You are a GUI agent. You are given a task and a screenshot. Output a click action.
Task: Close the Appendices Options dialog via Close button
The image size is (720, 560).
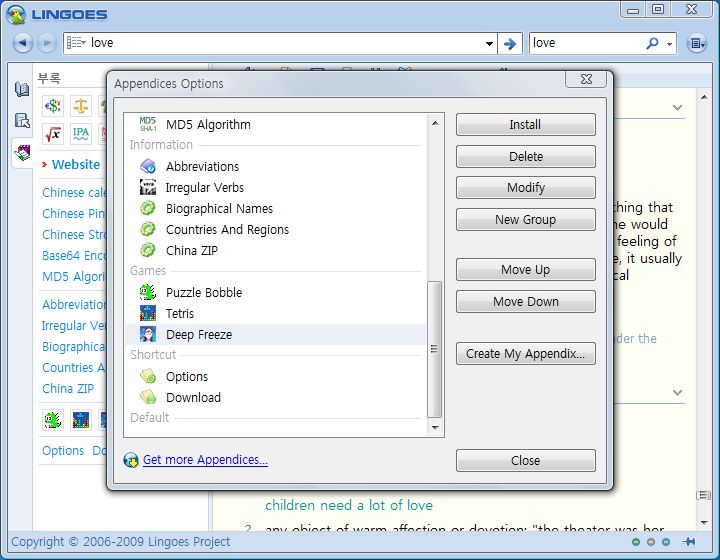(x=526, y=460)
